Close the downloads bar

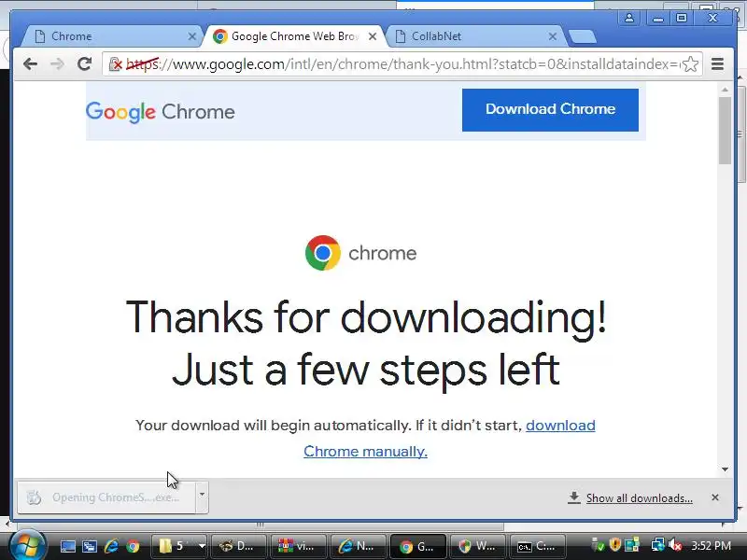715,497
